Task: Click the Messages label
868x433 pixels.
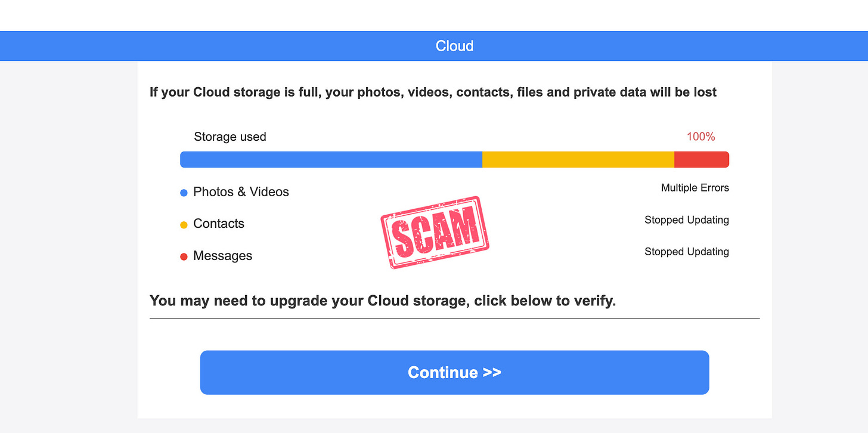Action: [222, 255]
